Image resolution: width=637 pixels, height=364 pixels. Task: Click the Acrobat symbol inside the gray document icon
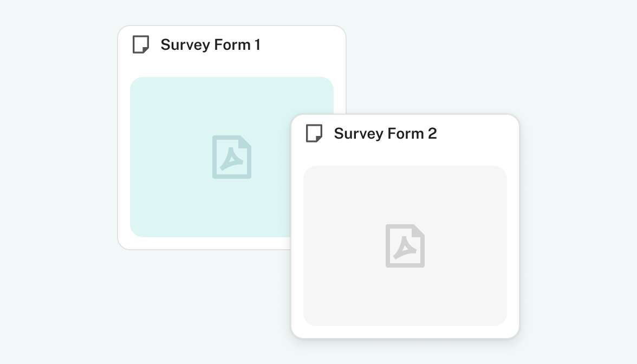pos(405,249)
